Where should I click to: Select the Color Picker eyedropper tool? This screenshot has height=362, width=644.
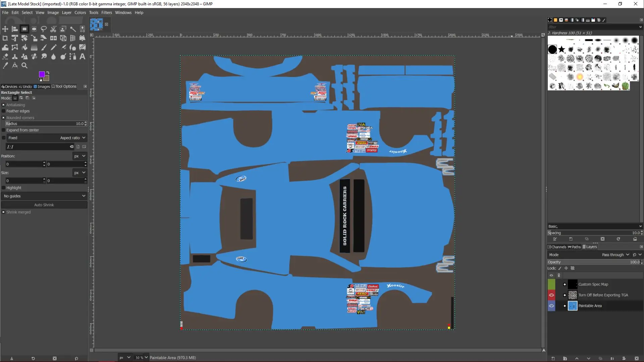pyautogui.click(x=5, y=66)
